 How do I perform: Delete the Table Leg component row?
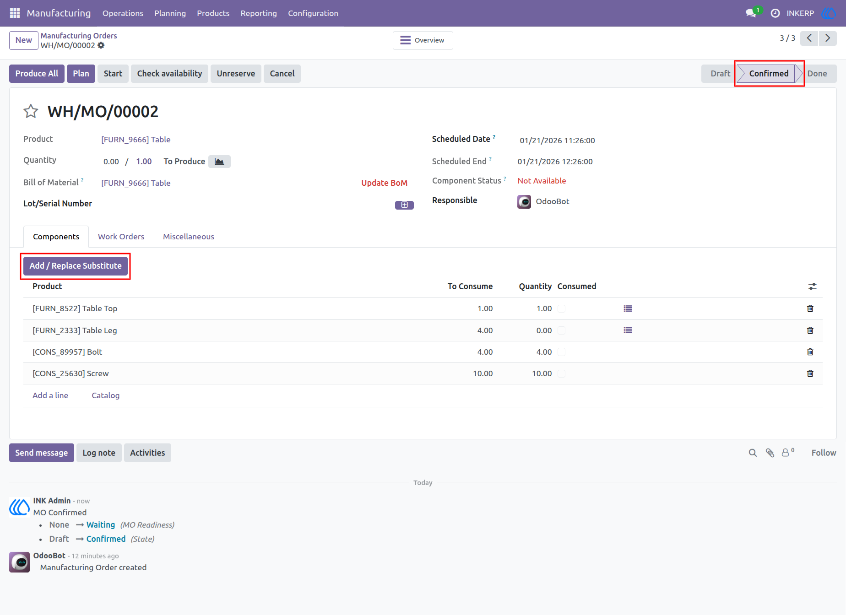click(x=810, y=330)
